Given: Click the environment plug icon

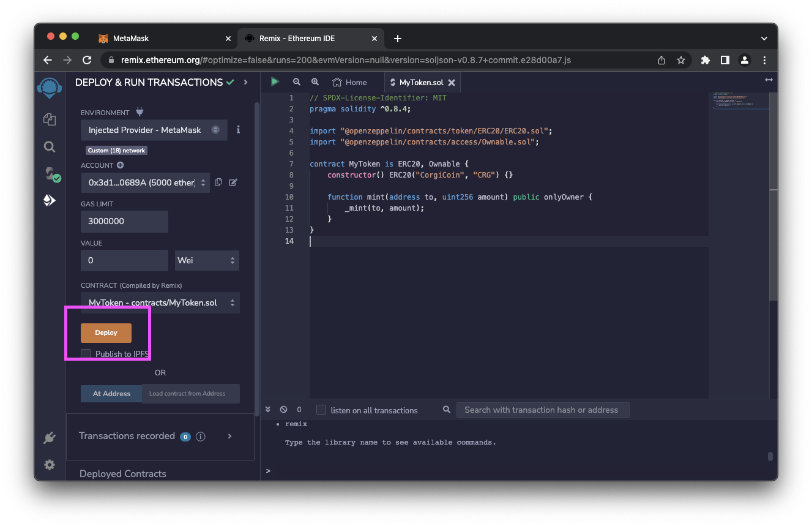Looking at the screenshot, I should tap(140, 112).
